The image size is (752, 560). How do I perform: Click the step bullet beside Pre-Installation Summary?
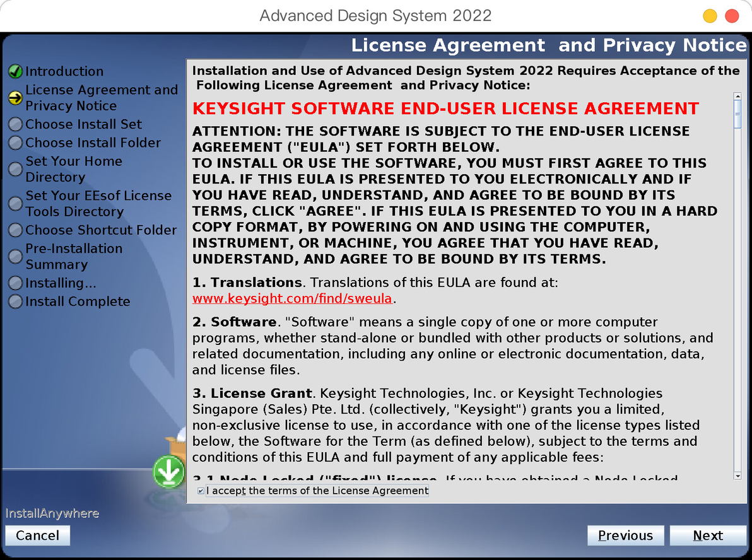(x=15, y=257)
